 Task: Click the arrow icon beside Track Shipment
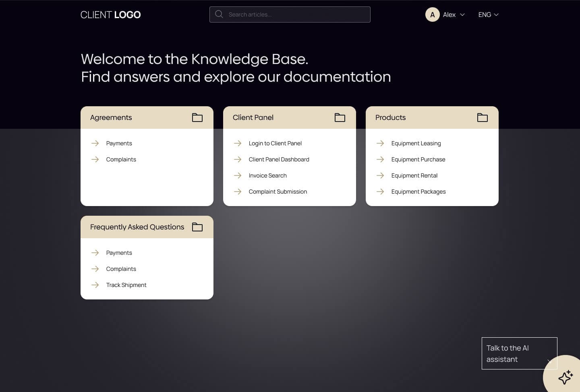pos(95,285)
